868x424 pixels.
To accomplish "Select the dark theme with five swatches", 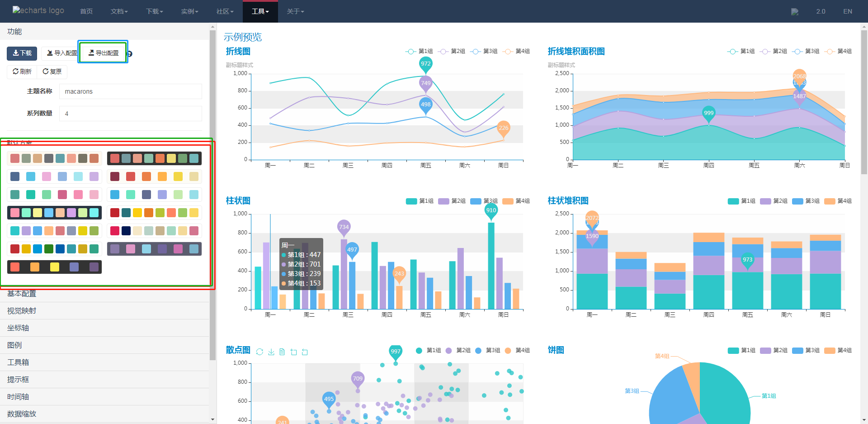I will pyautogui.click(x=54, y=267).
